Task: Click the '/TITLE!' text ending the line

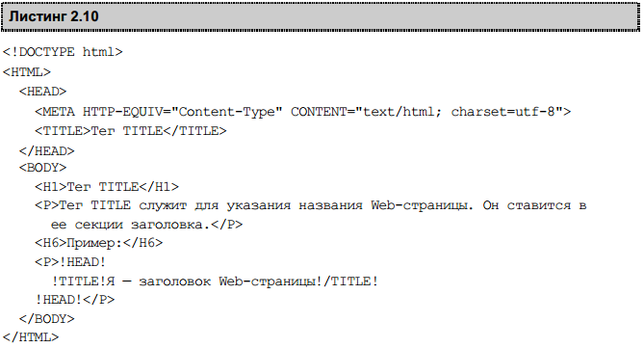Action: pos(350,281)
